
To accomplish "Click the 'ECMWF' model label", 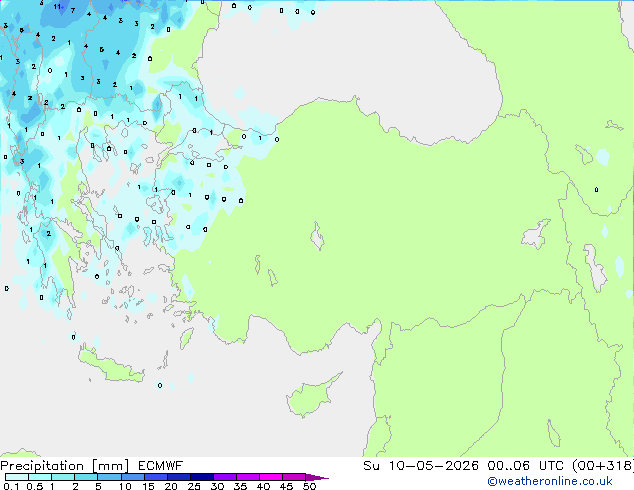I will [x=161, y=466].
